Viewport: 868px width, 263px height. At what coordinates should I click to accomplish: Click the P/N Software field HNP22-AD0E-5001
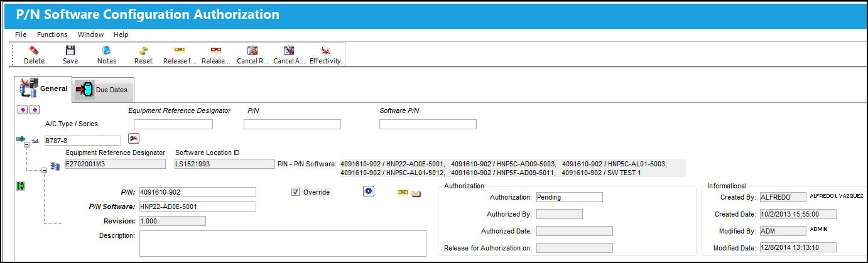pyautogui.click(x=197, y=207)
